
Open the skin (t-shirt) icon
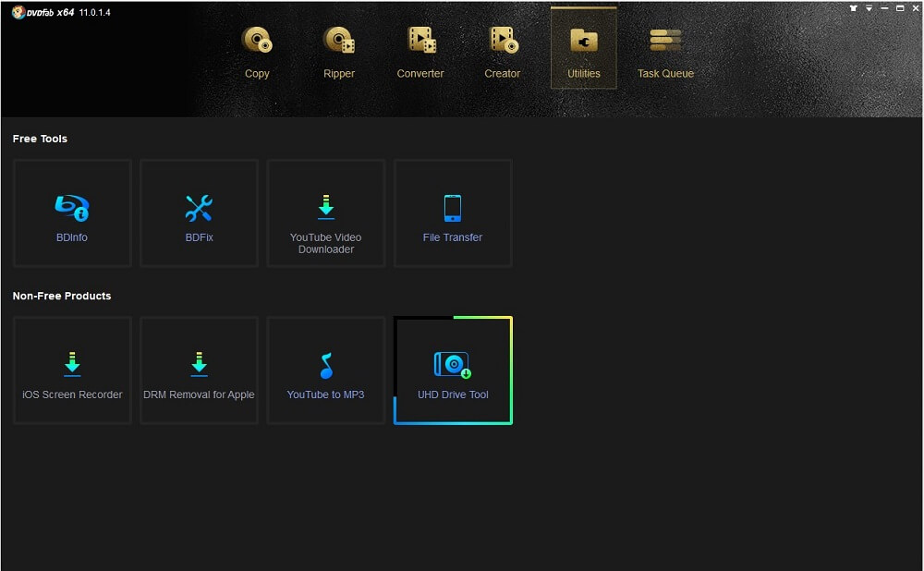pos(853,8)
